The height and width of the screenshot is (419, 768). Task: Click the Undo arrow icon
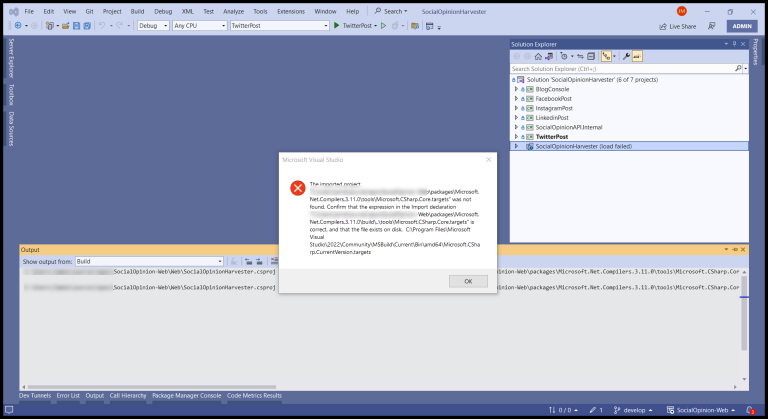[x=102, y=25]
